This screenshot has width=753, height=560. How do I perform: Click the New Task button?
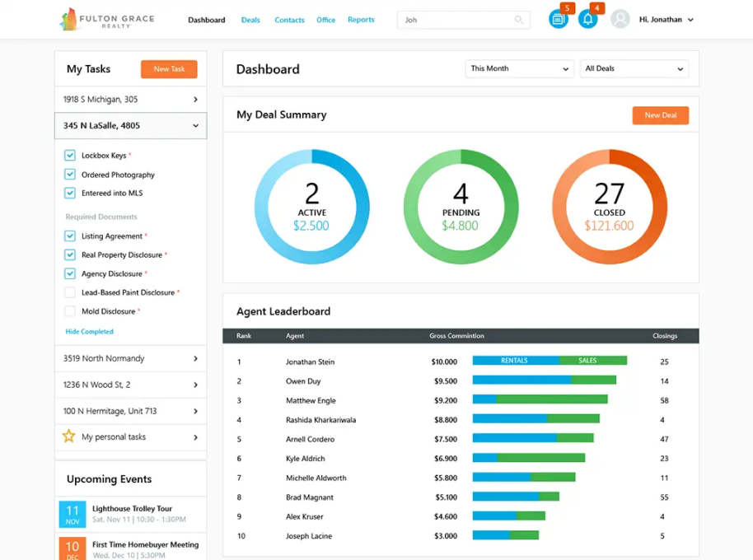coord(169,69)
